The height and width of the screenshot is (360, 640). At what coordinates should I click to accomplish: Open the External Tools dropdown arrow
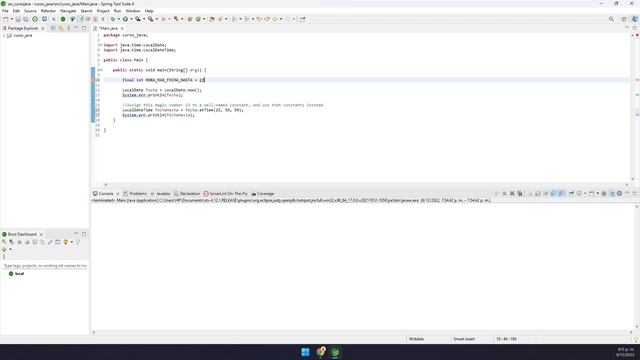(x=157, y=19)
